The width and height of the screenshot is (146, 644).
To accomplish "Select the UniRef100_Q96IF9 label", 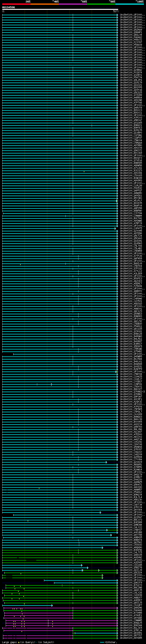I will coord(131,583).
